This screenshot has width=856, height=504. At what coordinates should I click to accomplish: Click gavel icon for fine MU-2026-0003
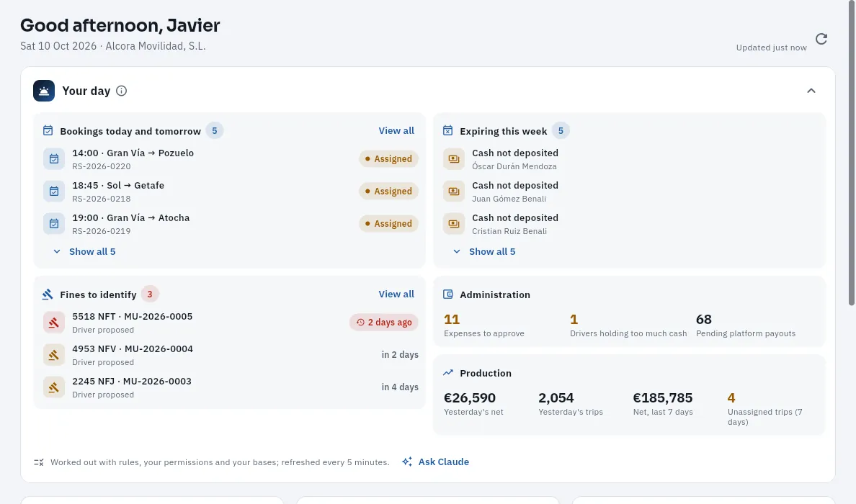(54, 387)
